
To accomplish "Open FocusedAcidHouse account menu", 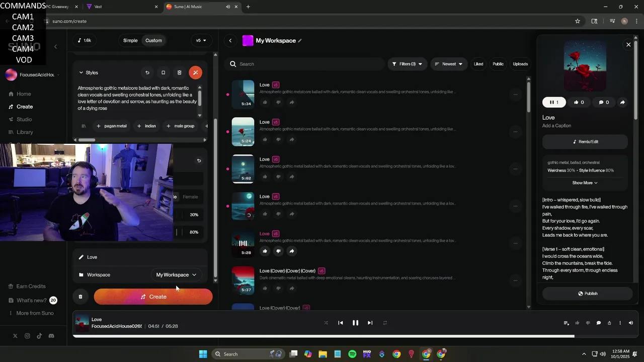I will pyautogui.click(x=33, y=75).
